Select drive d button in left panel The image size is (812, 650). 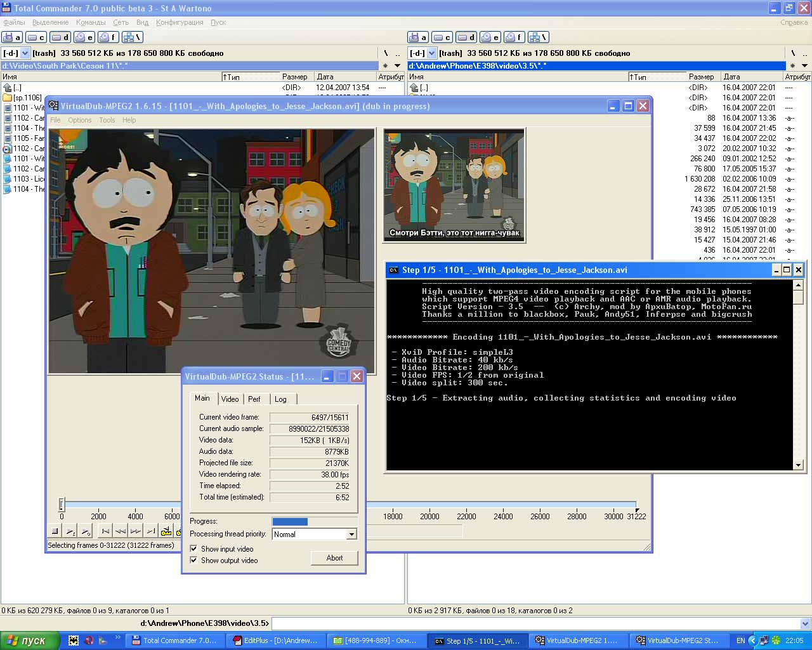pyautogui.click(x=60, y=37)
